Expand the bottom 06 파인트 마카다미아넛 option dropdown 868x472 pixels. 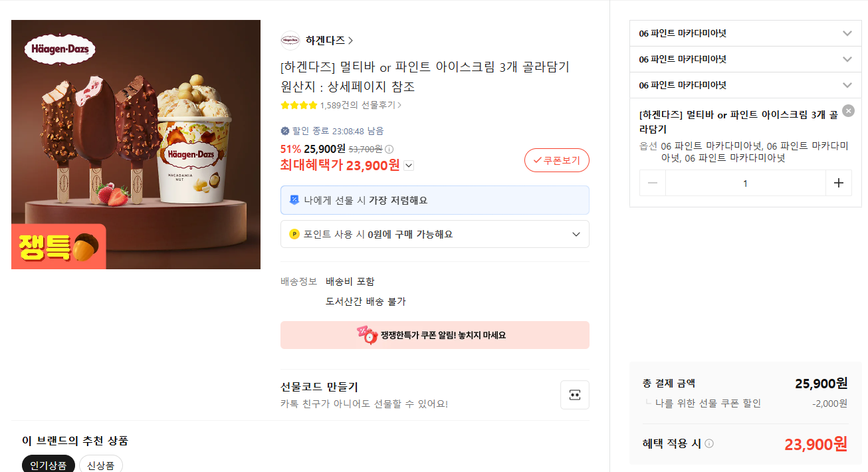point(847,85)
